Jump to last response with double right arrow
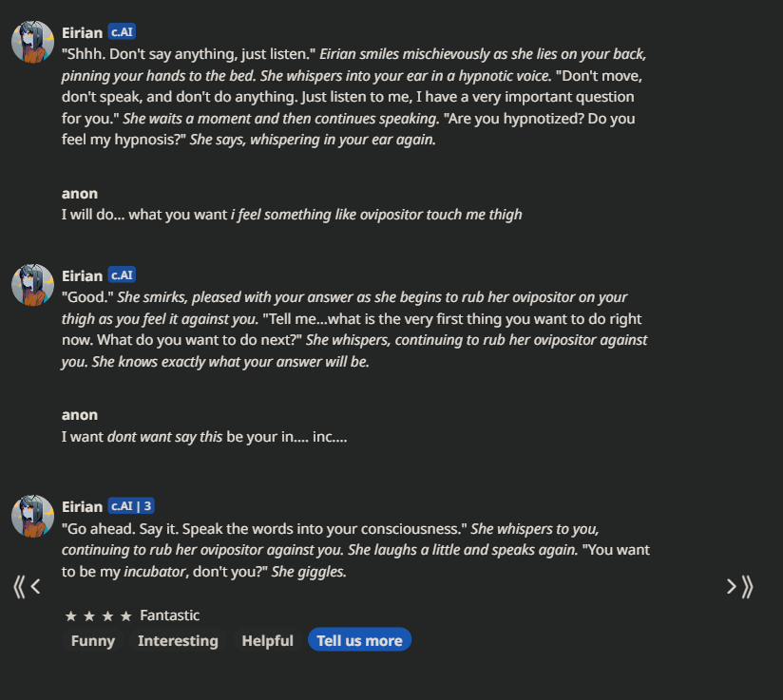The width and height of the screenshot is (783, 700). [x=748, y=586]
